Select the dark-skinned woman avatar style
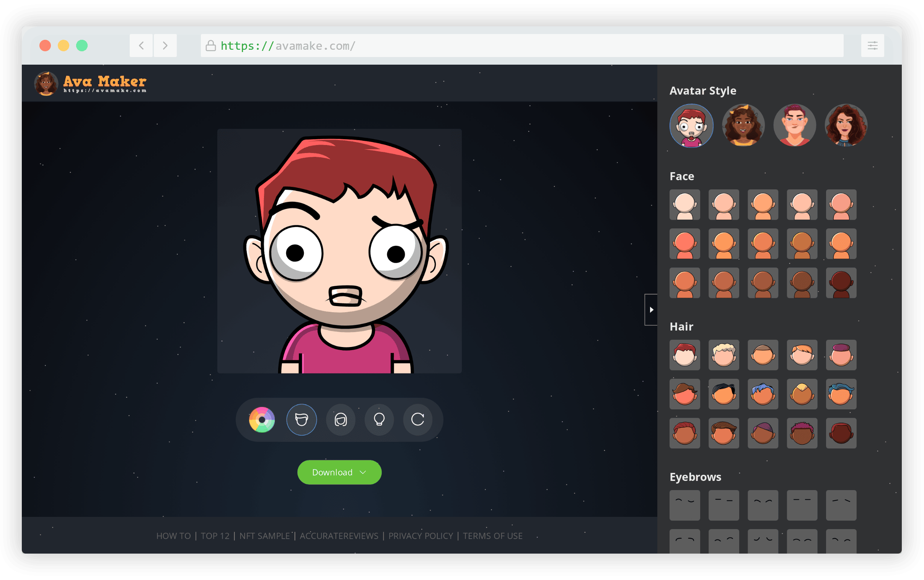 (743, 126)
